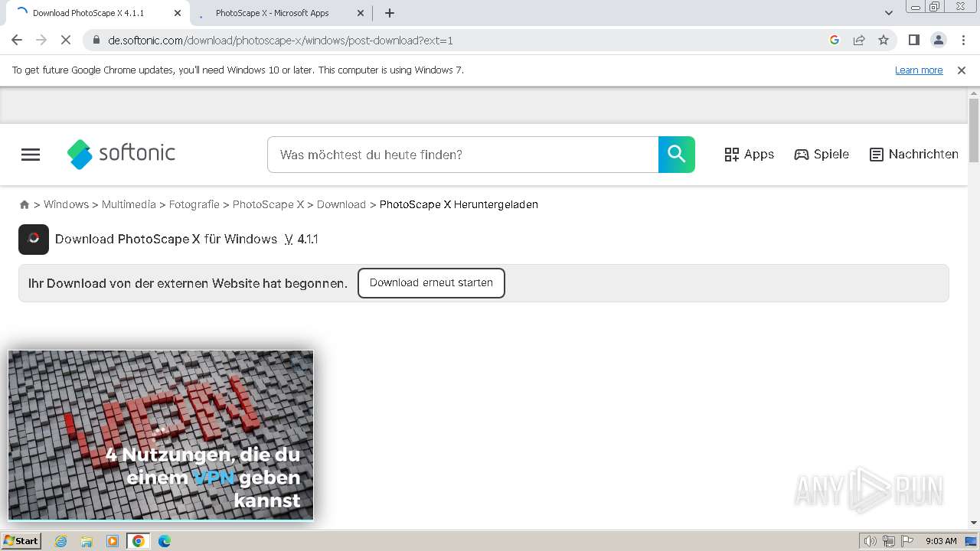The image size is (980, 551).
Task: Open Microsoft Edge from taskbar
Action: (165, 541)
